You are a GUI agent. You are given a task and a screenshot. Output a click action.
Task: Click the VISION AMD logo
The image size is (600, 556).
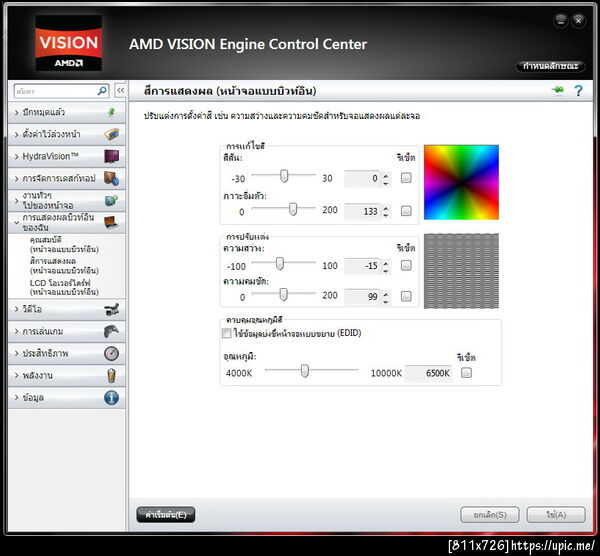point(68,43)
